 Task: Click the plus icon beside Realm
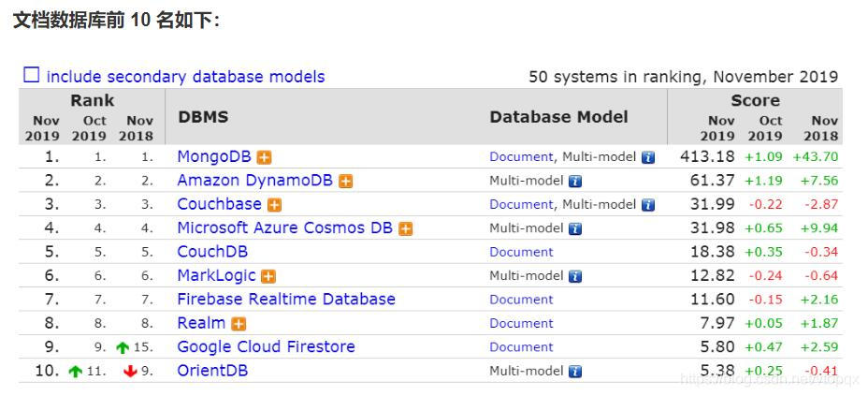239,324
